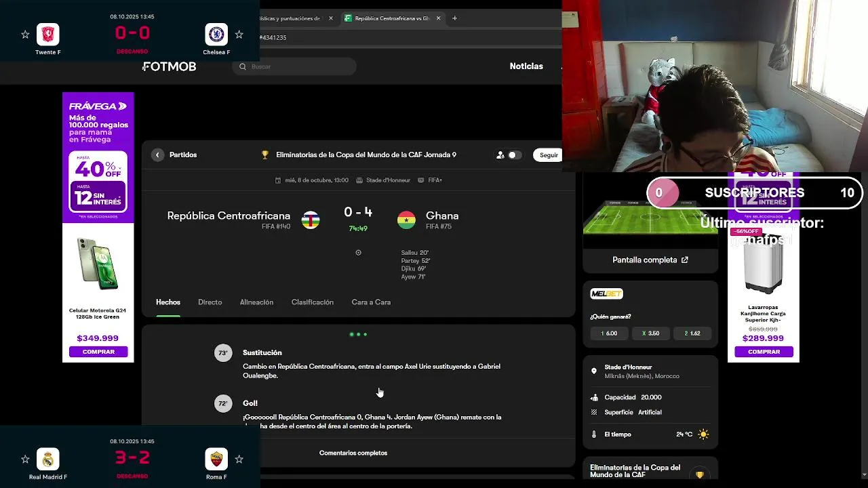Click the 72' goal minute badge
The width and height of the screenshot is (868, 488).
click(x=223, y=404)
